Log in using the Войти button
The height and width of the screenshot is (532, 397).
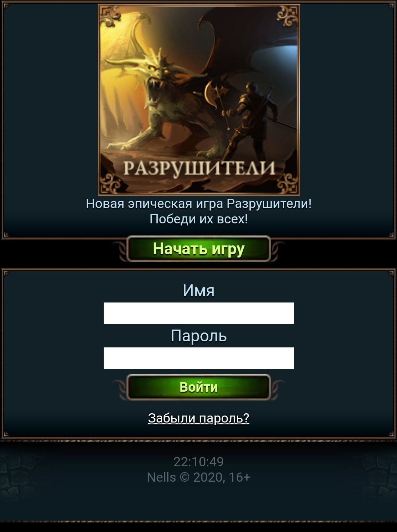(x=198, y=387)
